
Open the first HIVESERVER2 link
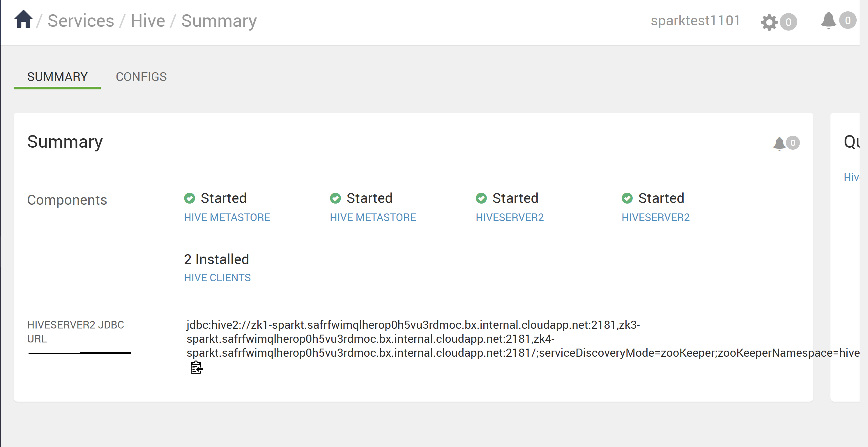510,218
